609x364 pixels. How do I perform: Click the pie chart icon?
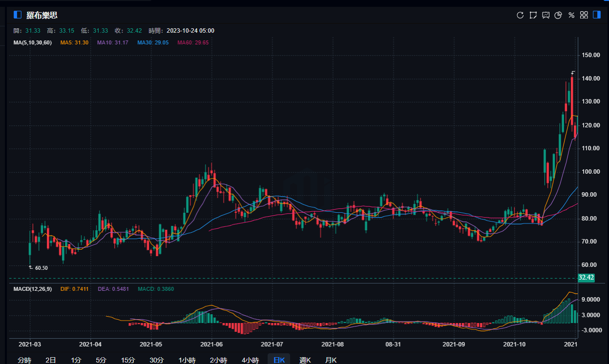click(x=559, y=15)
